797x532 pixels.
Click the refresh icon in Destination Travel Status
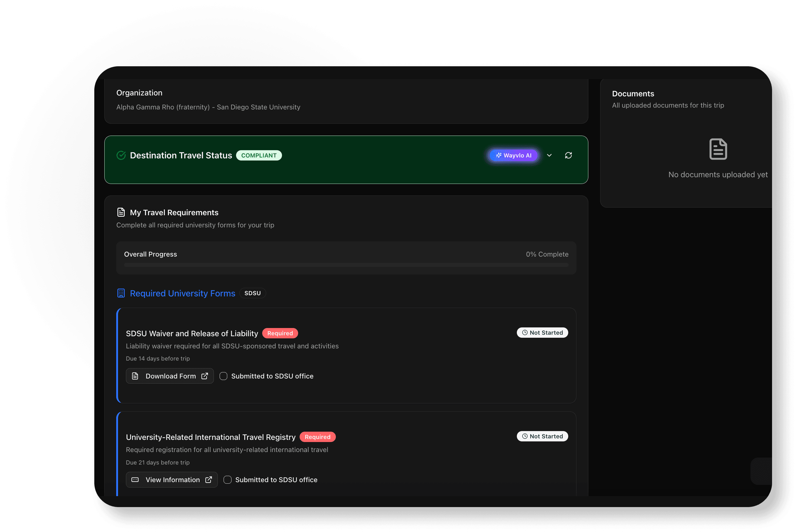568,155
